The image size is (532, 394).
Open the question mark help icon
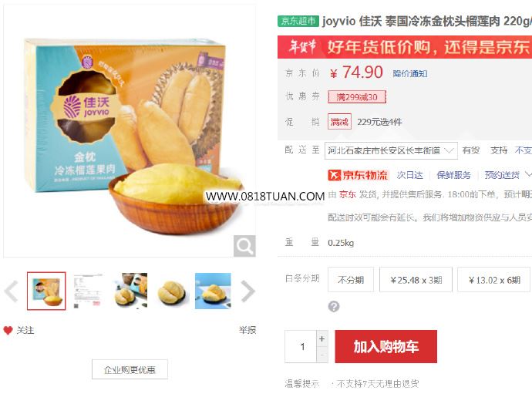(334, 306)
